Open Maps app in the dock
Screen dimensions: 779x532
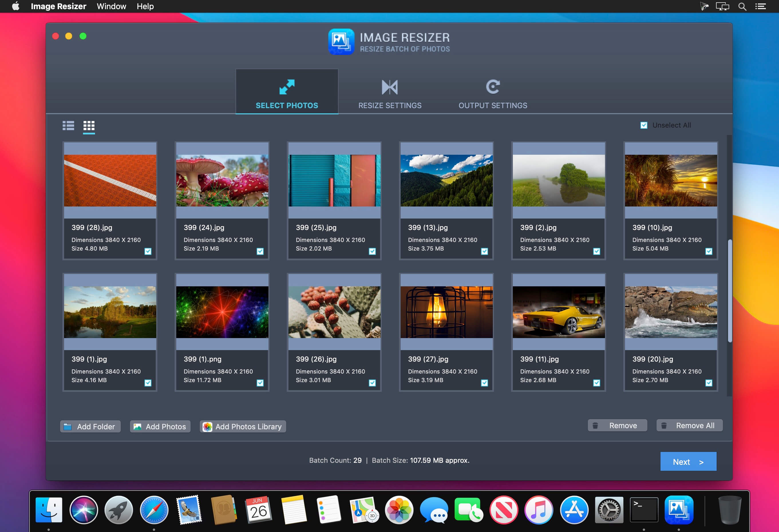click(364, 510)
